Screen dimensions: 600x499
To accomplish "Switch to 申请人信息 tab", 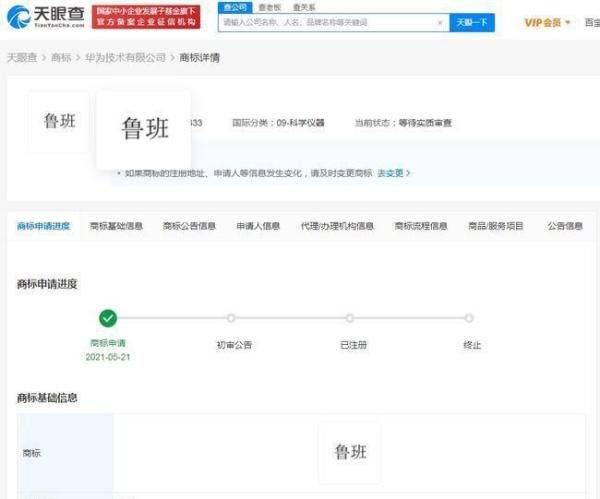I will pos(258,226).
